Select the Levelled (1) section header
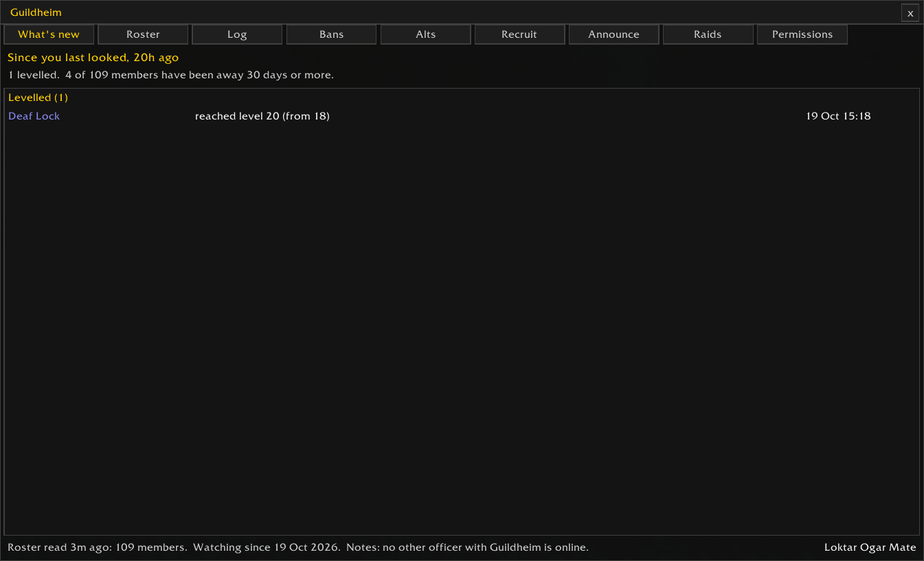This screenshot has width=924, height=561. click(x=38, y=98)
